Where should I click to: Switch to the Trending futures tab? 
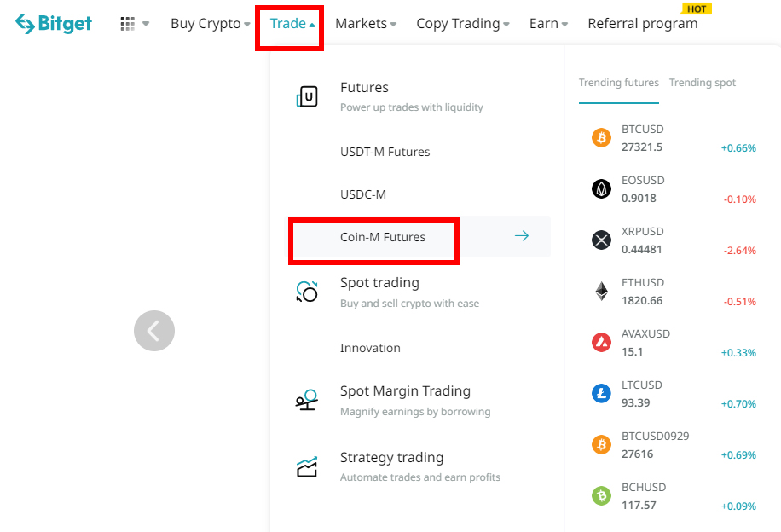click(619, 83)
